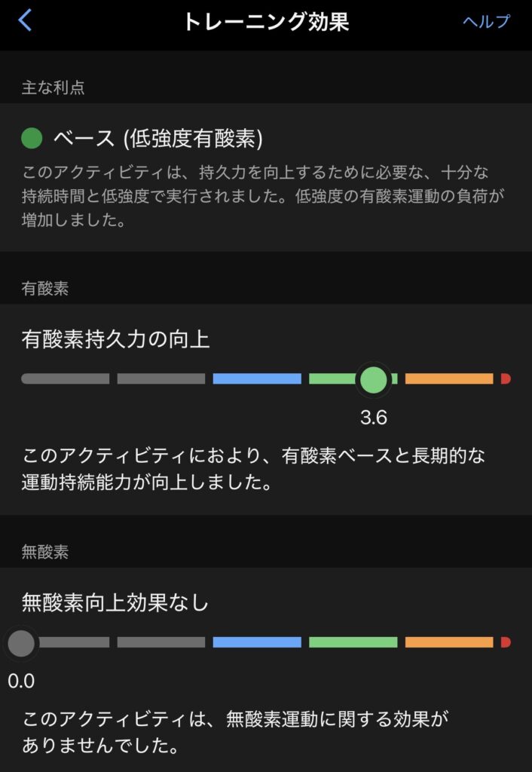
Task: Click the anaerobic slider's red end cap
Action: coord(506,642)
